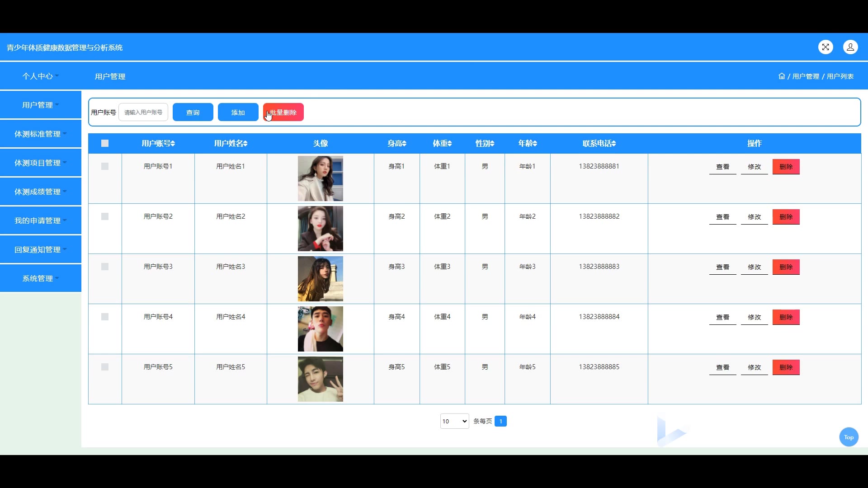Sort table by 年龄 column

pos(535,144)
